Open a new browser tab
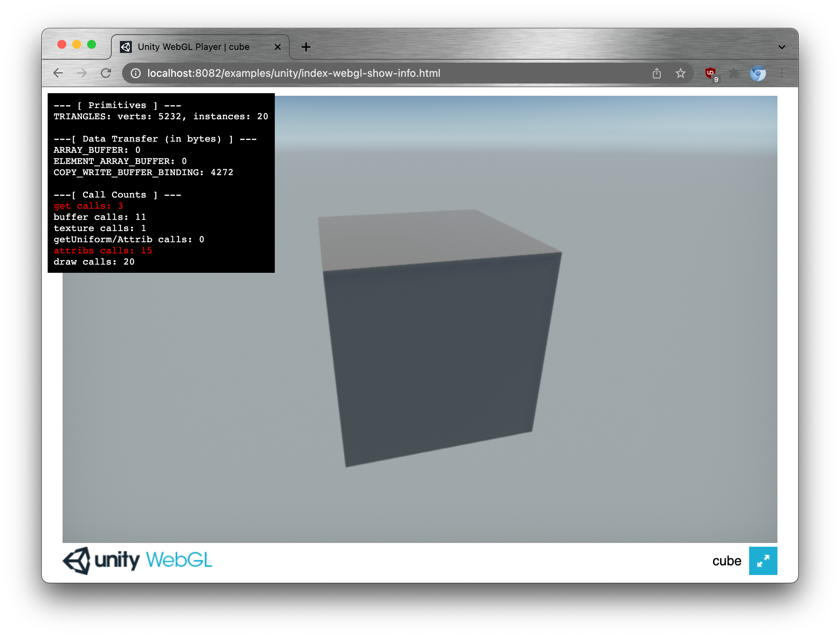Viewport: 840px width, 638px height. coord(306,47)
